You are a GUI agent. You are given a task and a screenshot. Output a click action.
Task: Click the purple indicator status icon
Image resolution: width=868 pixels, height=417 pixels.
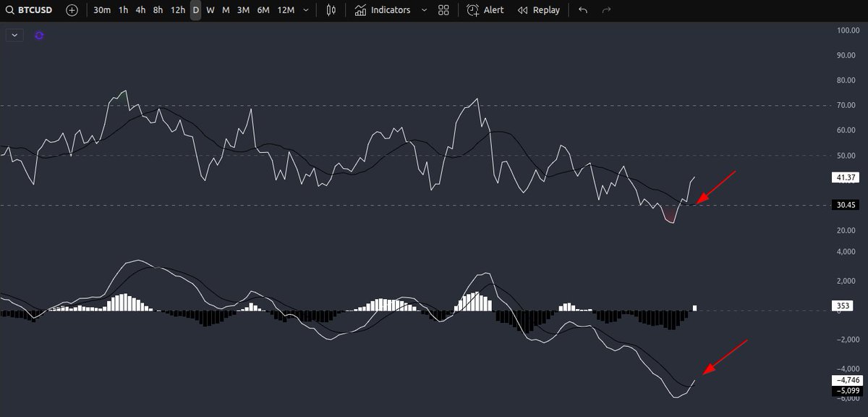pyautogui.click(x=39, y=35)
